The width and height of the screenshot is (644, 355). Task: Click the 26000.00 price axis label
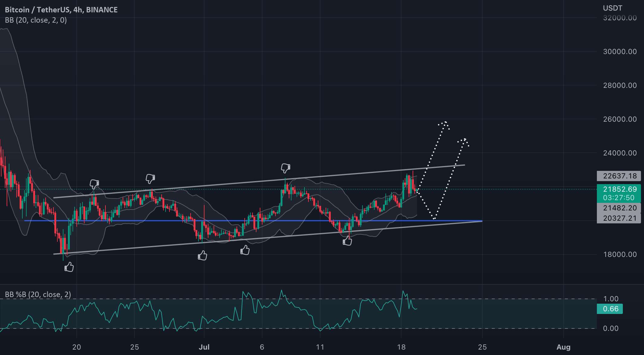tap(620, 119)
